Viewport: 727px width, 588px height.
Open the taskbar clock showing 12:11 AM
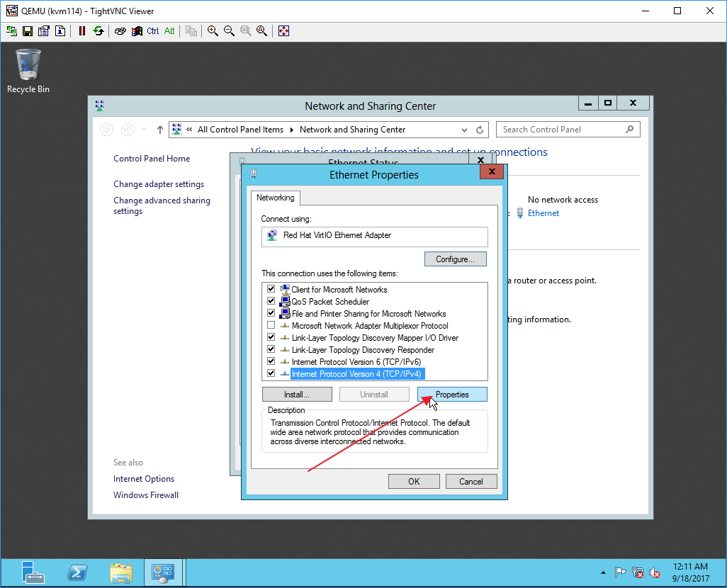(x=690, y=572)
